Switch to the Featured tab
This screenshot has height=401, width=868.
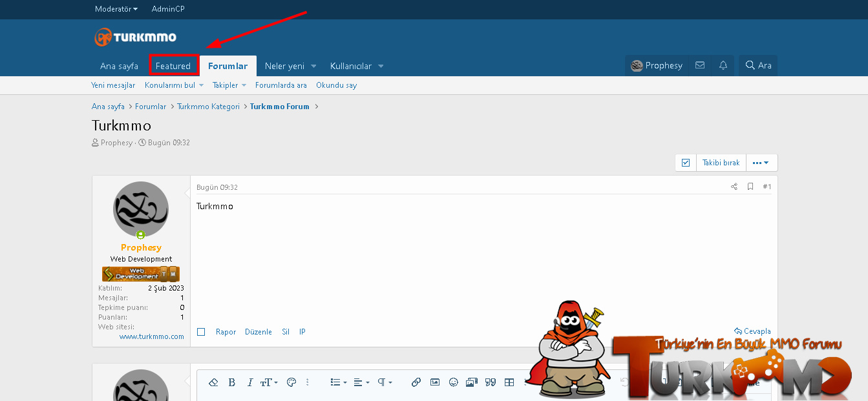173,66
